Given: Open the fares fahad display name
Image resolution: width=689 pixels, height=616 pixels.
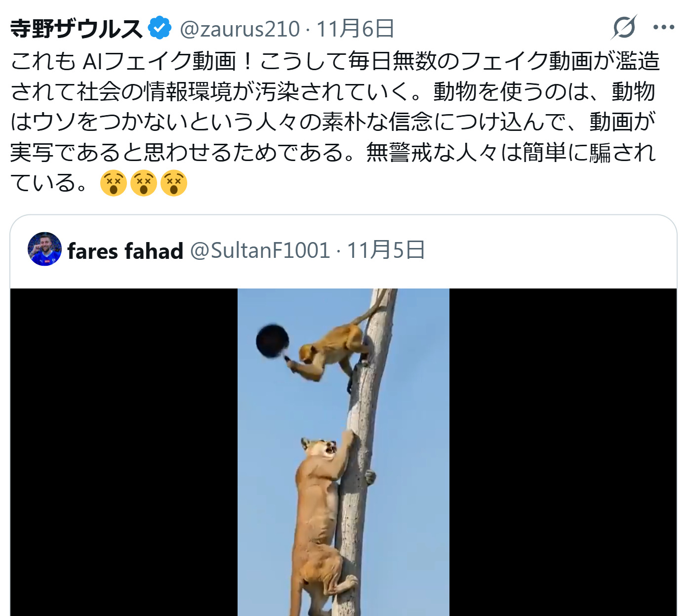Looking at the screenshot, I should click(x=125, y=251).
